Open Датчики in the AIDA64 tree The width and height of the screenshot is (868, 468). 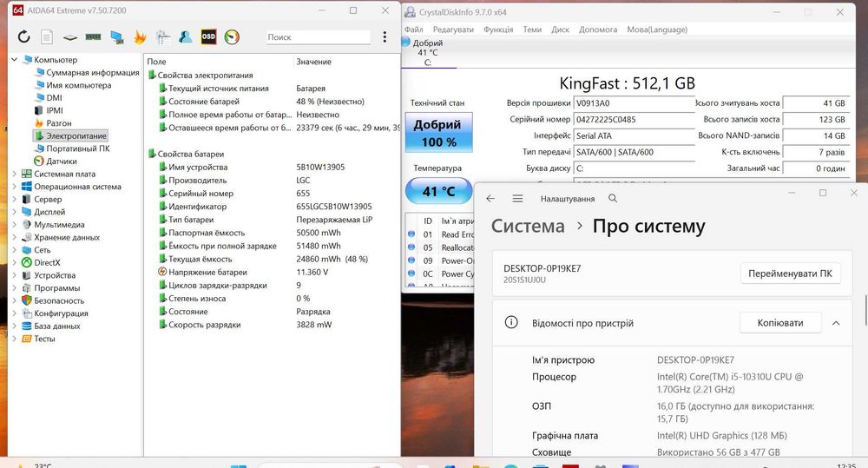click(x=62, y=161)
